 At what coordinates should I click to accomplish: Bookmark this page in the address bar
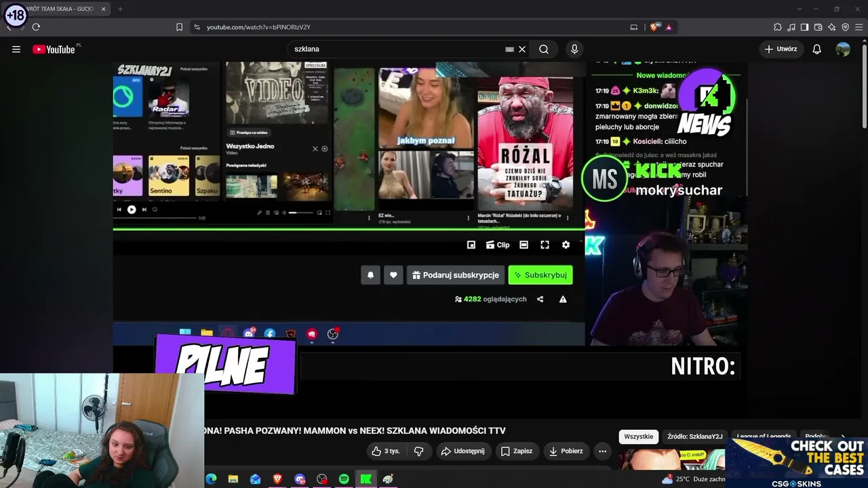179,27
